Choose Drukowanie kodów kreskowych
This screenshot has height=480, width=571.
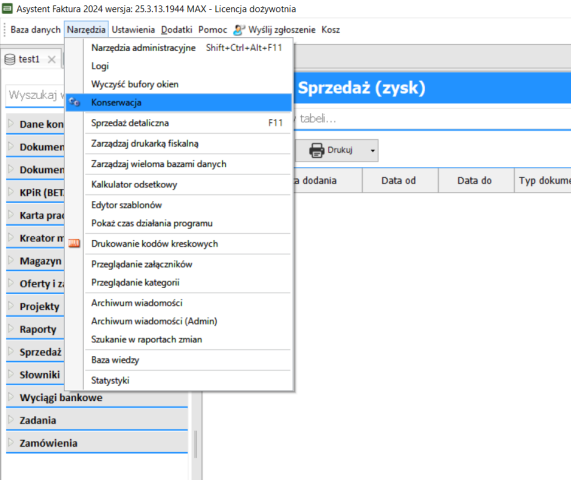coord(179,244)
